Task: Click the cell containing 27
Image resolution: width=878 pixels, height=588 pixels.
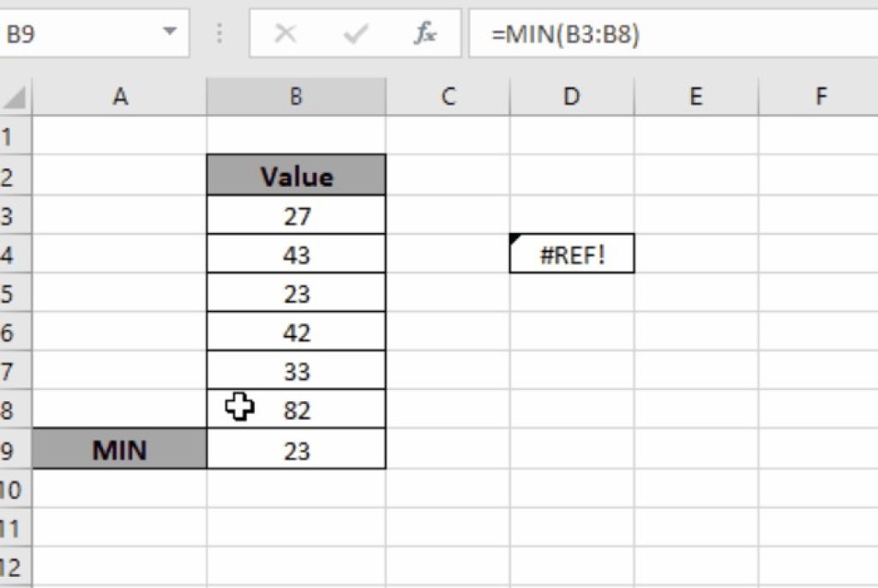Action: coord(296,214)
